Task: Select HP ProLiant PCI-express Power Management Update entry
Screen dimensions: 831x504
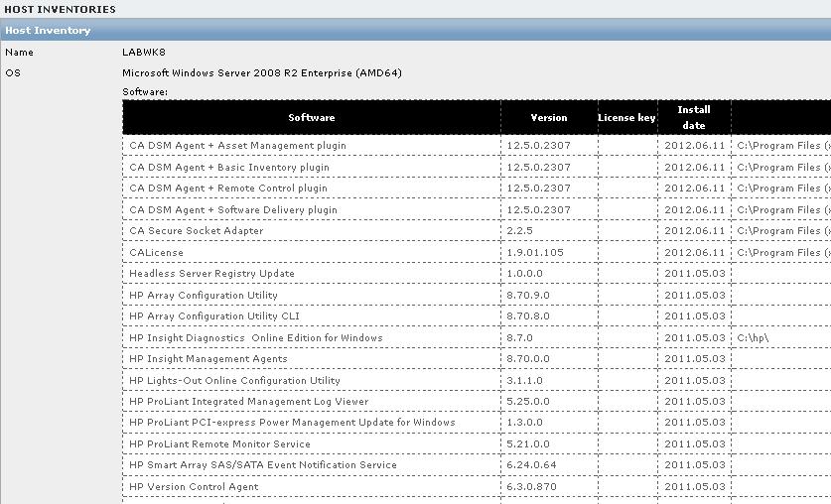Action: 292,423
